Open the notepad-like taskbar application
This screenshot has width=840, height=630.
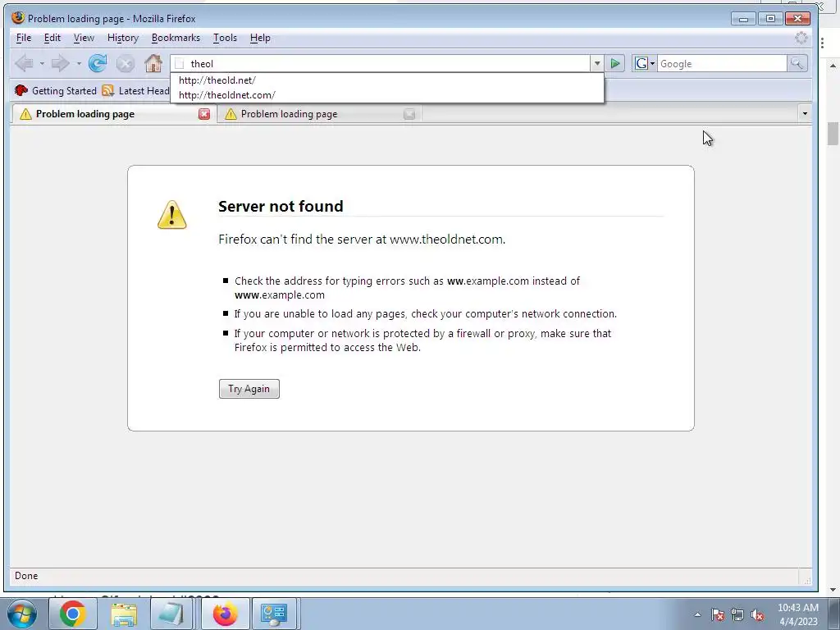[x=171, y=614]
